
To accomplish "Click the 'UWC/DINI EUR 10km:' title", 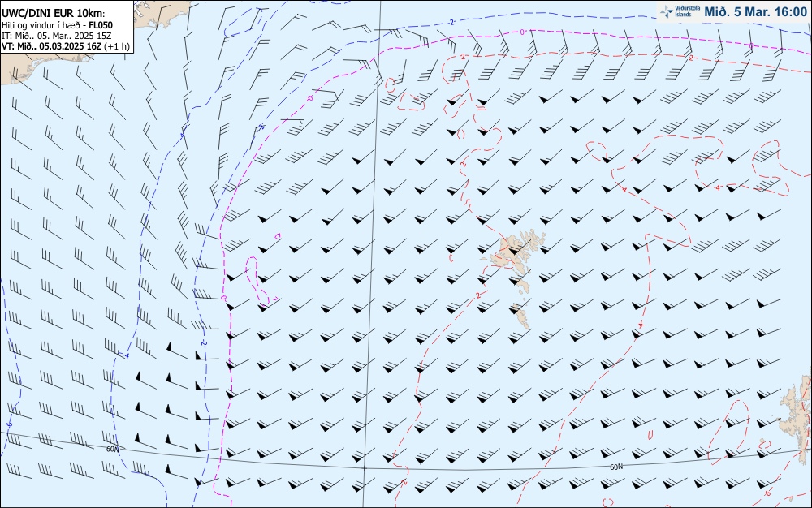I will tap(54, 14).
